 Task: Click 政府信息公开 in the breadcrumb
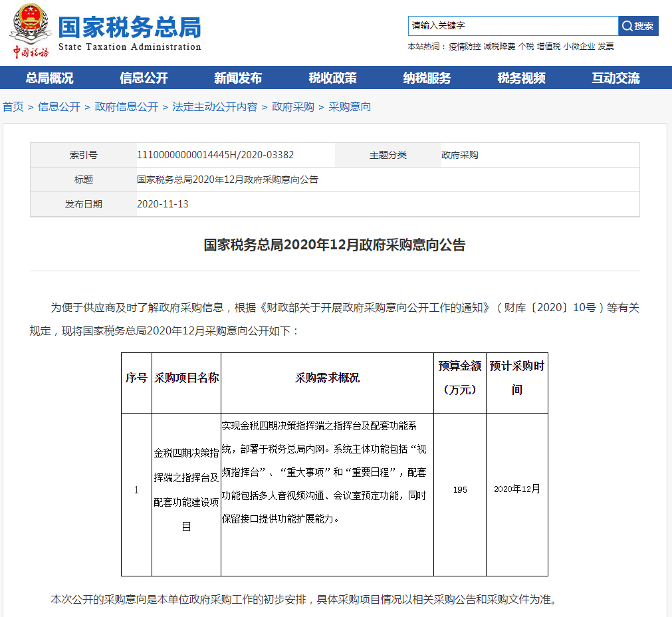126,107
